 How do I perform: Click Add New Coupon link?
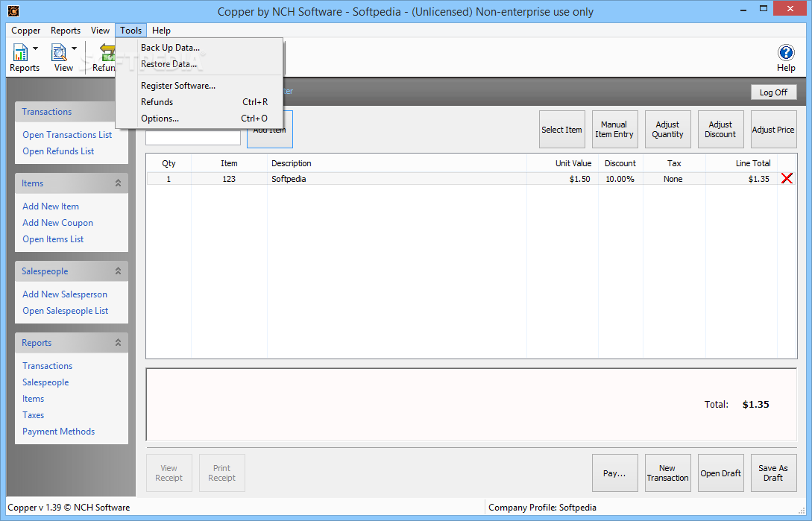[x=58, y=223]
